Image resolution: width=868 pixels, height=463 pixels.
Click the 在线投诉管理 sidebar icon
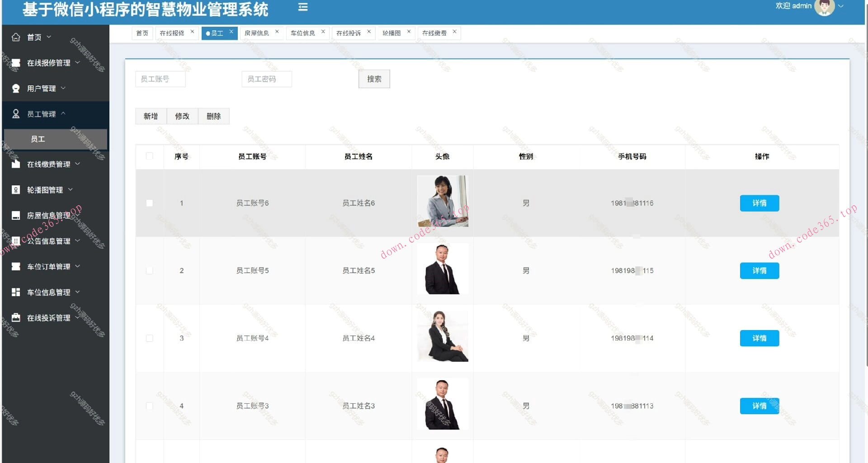pyautogui.click(x=16, y=317)
